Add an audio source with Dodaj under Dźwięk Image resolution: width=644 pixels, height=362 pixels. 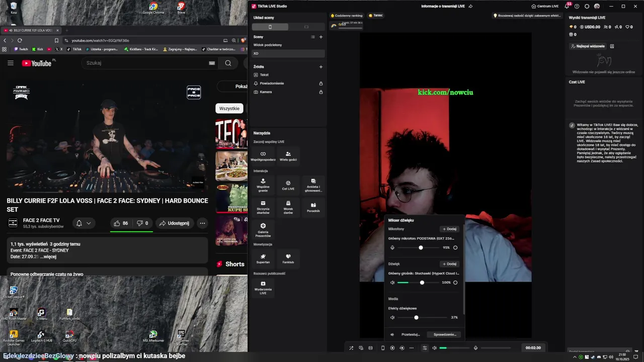click(449, 264)
